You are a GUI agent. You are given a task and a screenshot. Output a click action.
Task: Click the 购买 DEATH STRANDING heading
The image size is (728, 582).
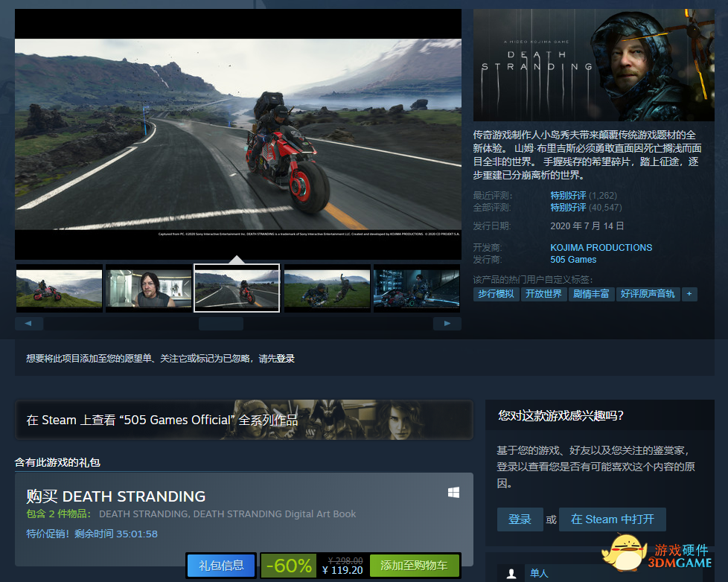click(115, 496)
